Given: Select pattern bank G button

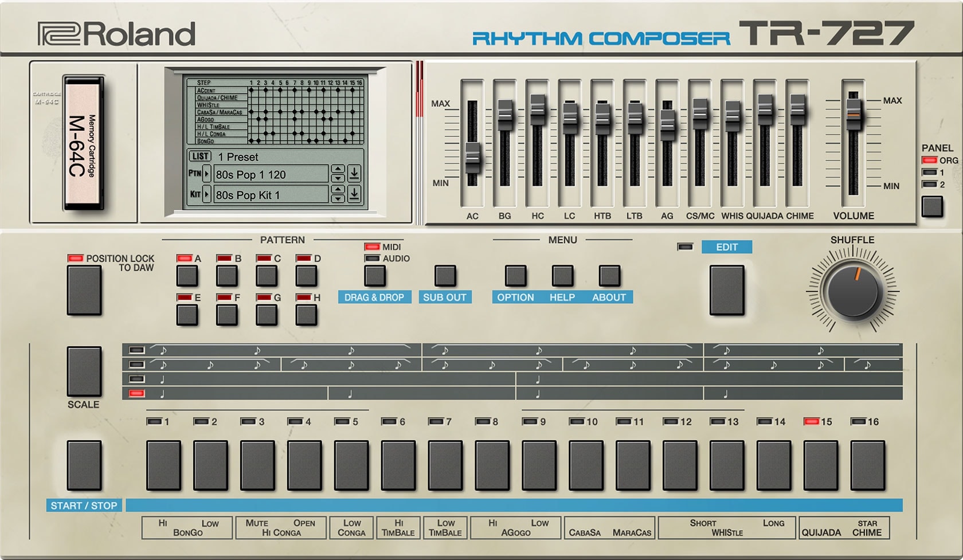Looking at the screenshot, I should 267,315.
